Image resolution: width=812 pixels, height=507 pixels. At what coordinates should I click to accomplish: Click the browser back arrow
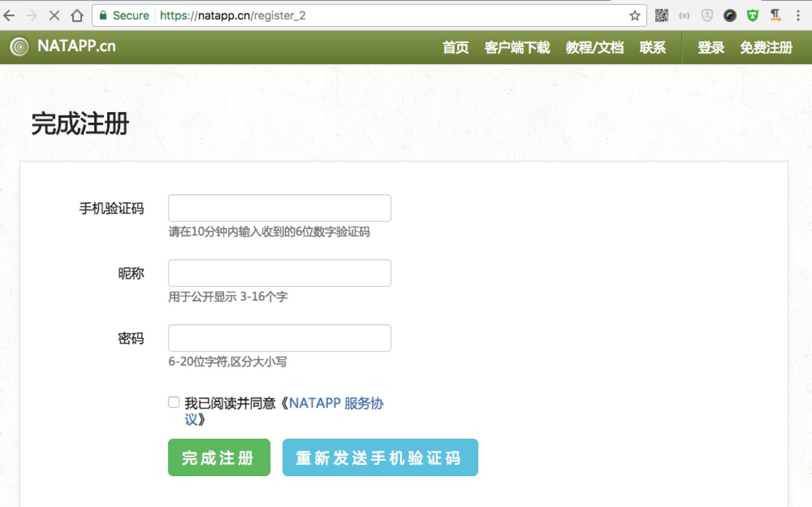tap(9, 16)
